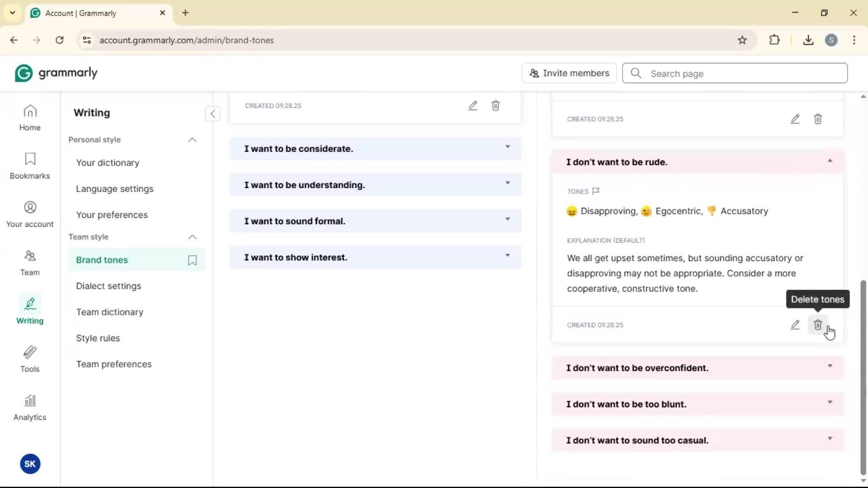Click the trash icon under rude tone
This screenshot has width=868, height=488.
pyautogui.click(x=817, y=325)
